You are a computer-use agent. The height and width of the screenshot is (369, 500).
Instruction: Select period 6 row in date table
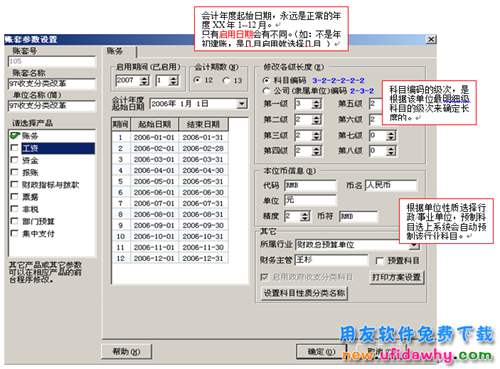[170, 192]
